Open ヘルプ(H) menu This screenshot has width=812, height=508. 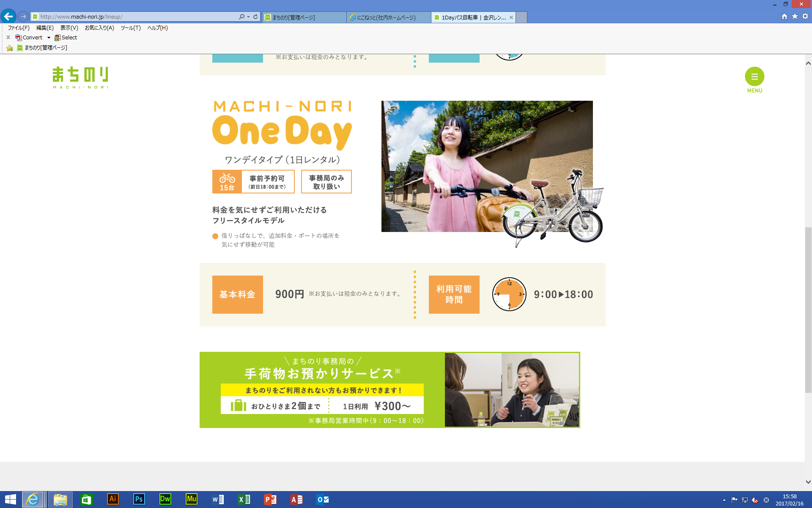(157, 28)
